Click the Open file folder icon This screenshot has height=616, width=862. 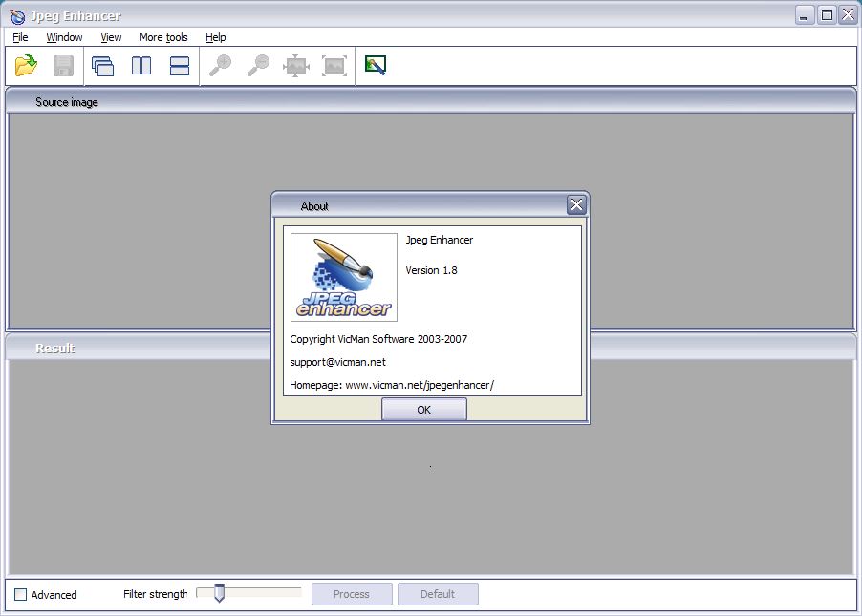click(x=26, y=66)
